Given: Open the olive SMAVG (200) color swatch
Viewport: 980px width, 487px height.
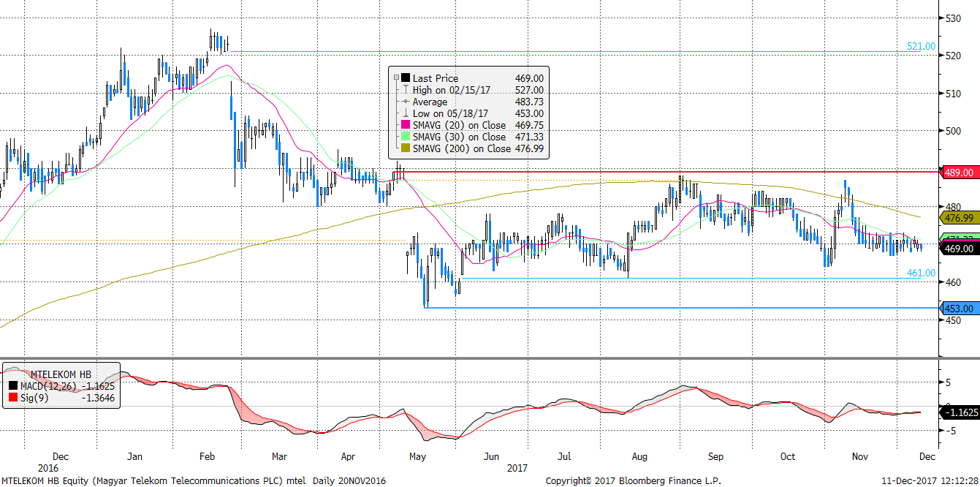Looking at the screenshot, I should click(x=406, y=148).
